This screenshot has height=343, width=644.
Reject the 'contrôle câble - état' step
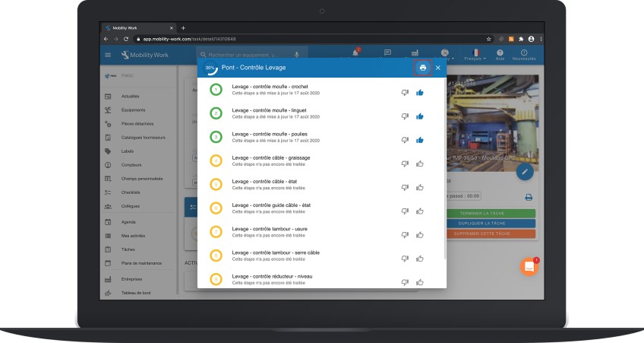[x=405, y=188]
